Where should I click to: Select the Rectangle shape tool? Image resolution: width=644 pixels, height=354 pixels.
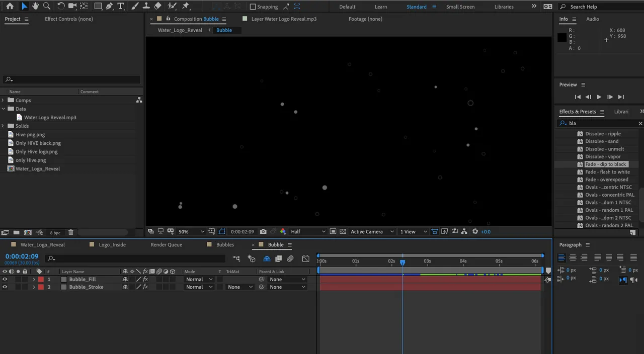(98, 6)
